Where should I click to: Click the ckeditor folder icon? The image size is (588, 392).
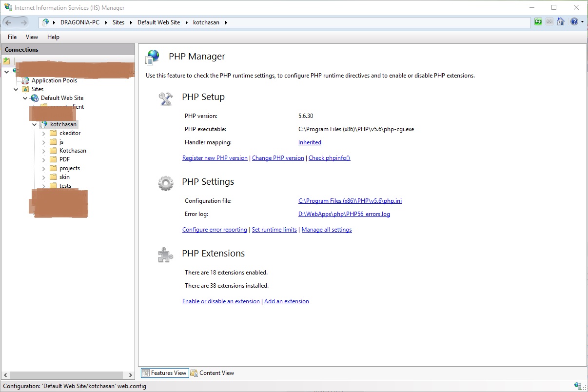pos(54,133)
